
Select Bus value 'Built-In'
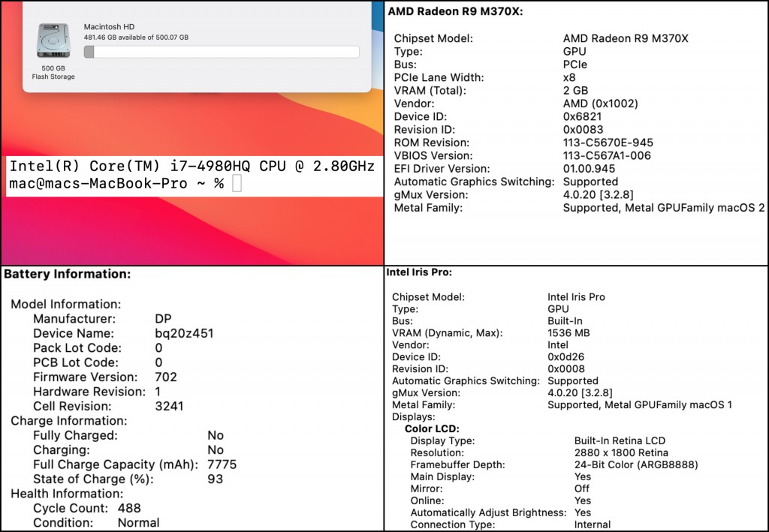(x=565, y=321)
